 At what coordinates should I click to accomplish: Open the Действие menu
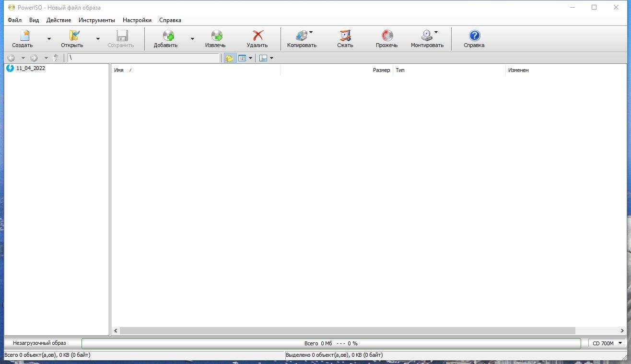click(x=58, y=20)
